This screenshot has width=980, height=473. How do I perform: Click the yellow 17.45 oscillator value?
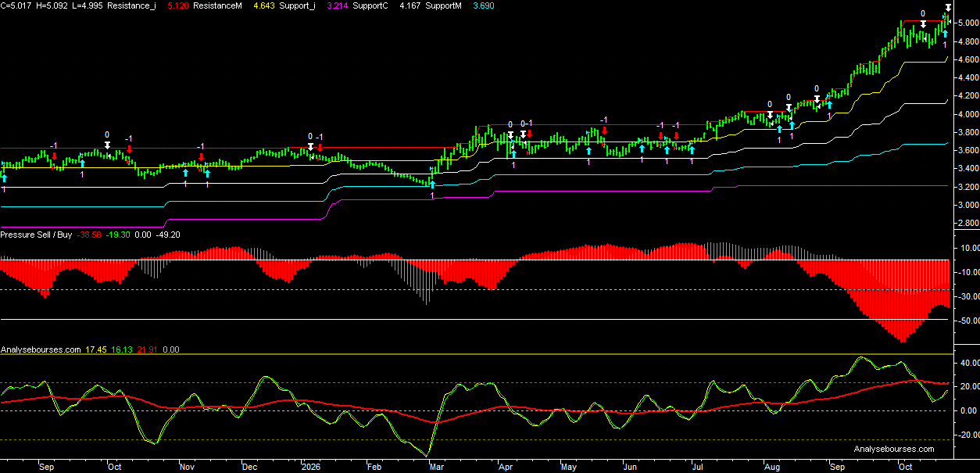96,349
